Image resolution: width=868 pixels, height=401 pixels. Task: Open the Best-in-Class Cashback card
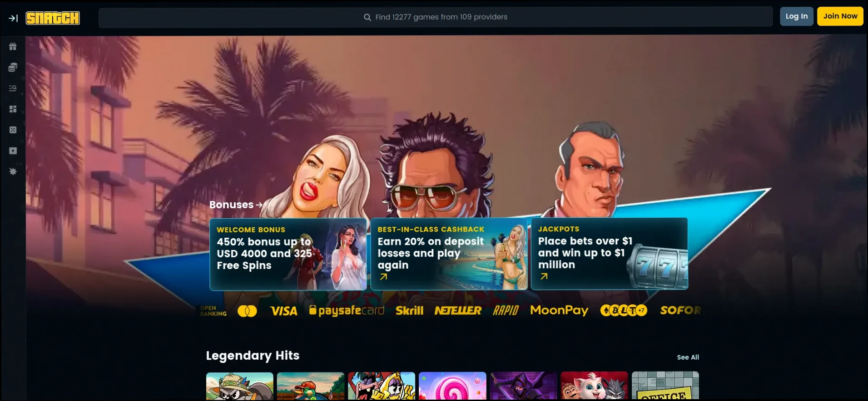click(x=449, y=254)
